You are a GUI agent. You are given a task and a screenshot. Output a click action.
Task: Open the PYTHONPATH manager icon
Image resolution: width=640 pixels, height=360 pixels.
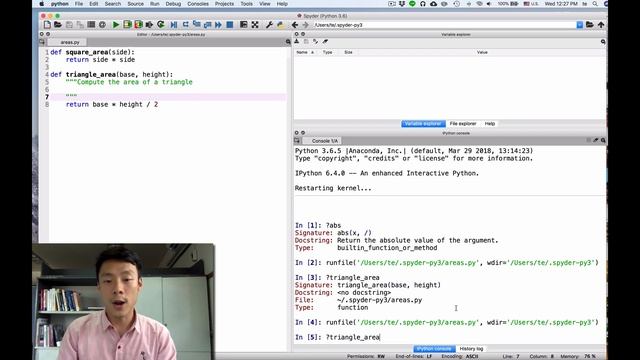click(x=280, y=25)
